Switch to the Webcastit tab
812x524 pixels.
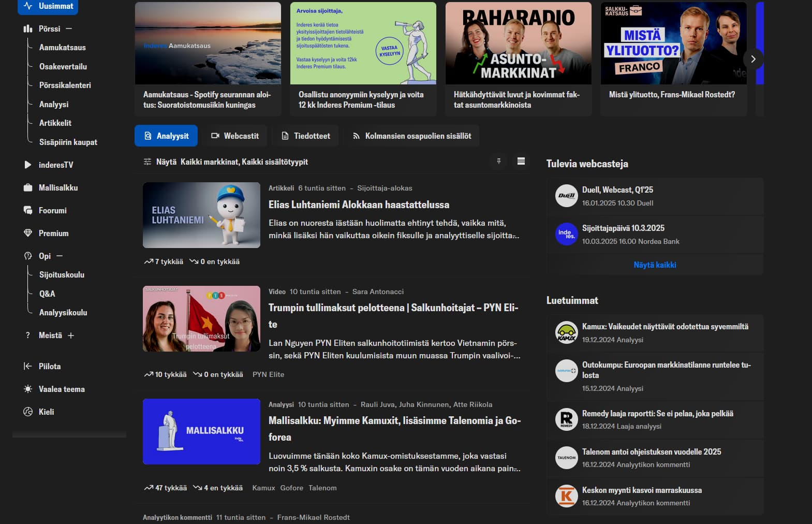tap(235, 136)
